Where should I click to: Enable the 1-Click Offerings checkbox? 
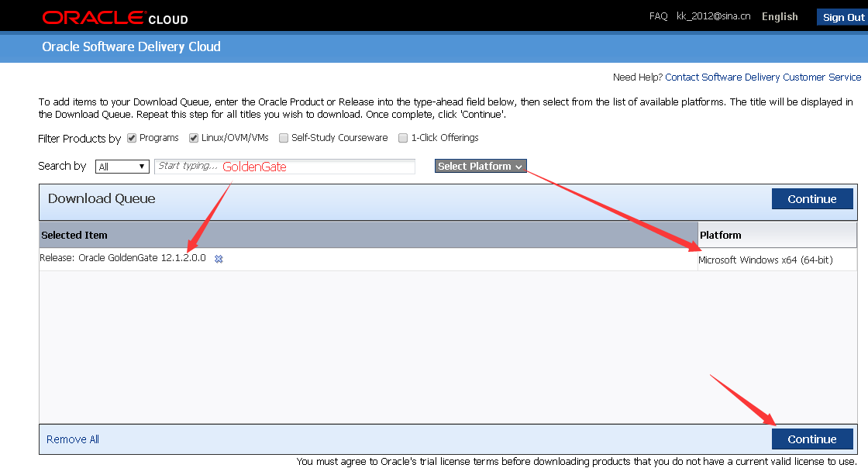point(403,137)
